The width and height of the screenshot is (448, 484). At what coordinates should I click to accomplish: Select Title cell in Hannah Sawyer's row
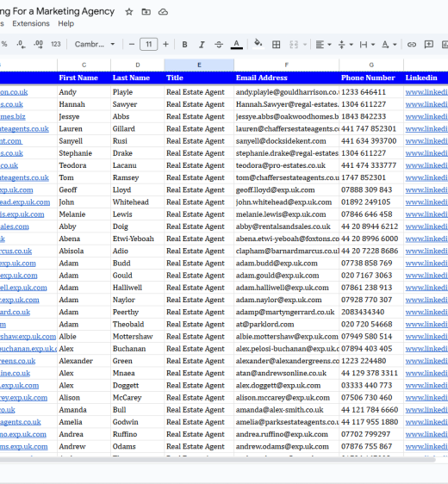199,104
